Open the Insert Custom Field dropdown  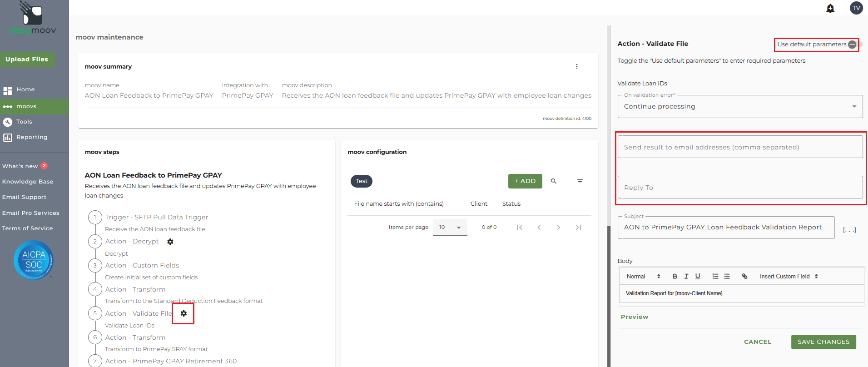[789, 276]
